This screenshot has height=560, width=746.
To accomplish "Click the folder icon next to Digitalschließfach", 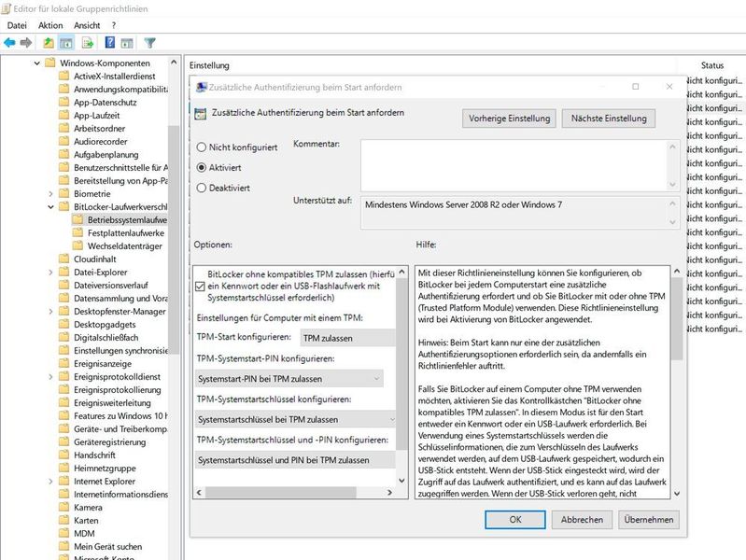I will pos(64,337).
